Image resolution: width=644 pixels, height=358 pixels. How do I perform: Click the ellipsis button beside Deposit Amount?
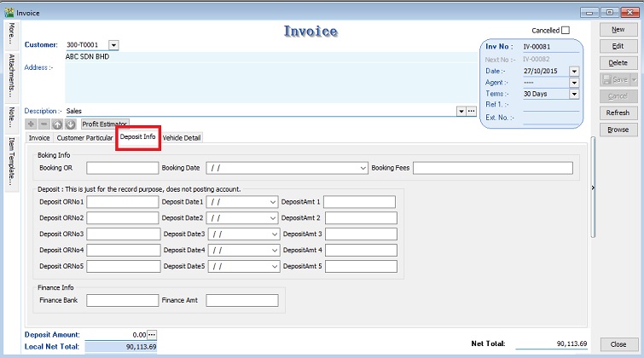click(153, 335)
